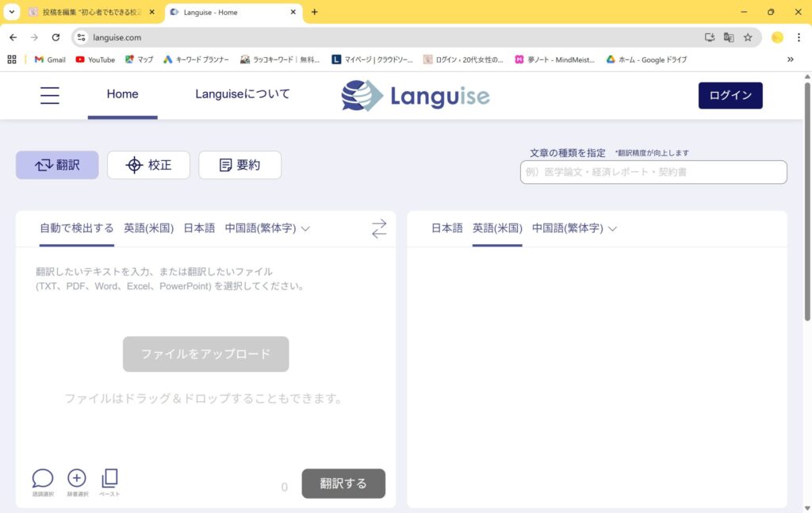The width and height of the screenshot is (812, 513).
Task: Open the ログイン 20代女性 bookmark
Action: coord(463,59)
